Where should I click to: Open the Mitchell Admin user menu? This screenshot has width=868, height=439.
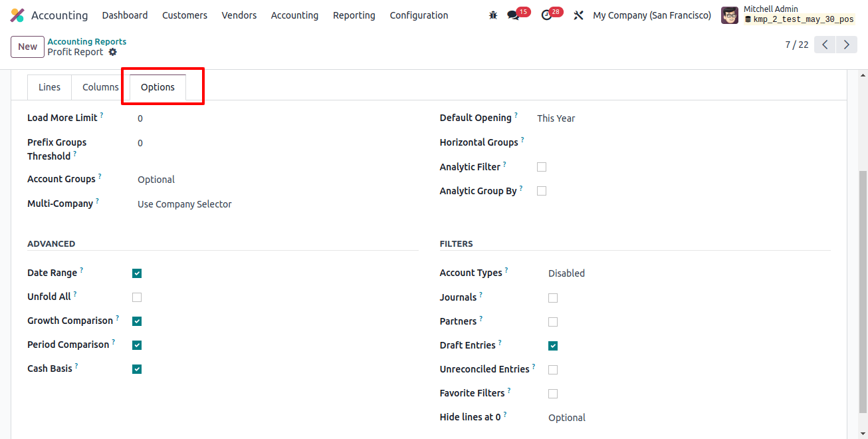point(789,15)
